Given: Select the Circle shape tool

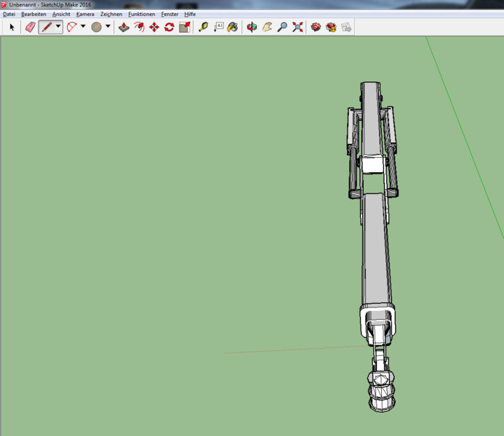Looking at the screenshot, I should click(x=96, y=27).
